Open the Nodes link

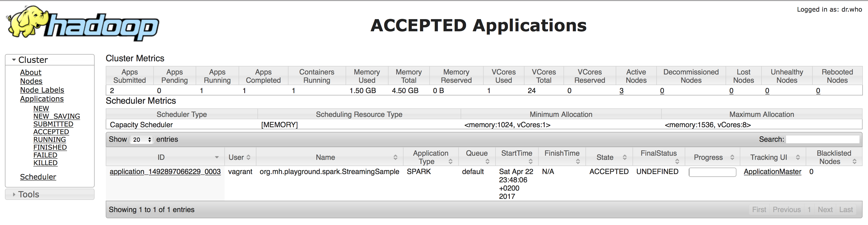[x=31, y=81]
